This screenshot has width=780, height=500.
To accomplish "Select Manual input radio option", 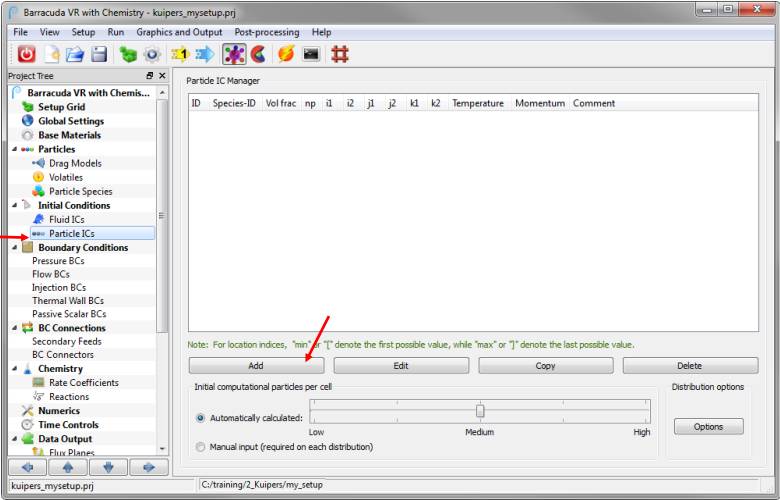I will (x=201, y=446).
